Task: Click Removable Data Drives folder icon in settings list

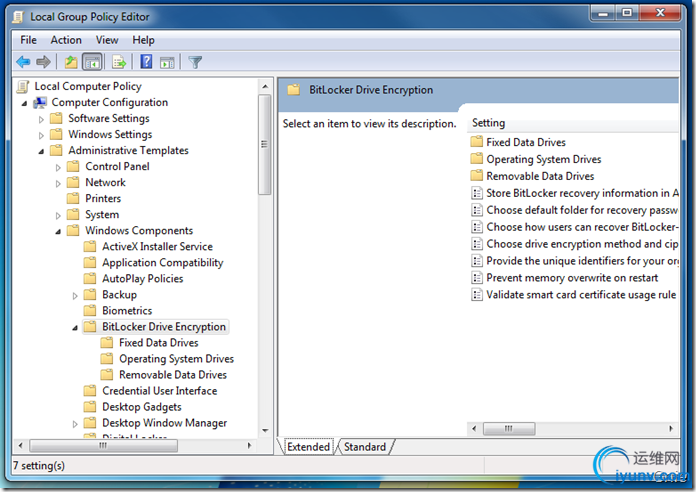Action: click(477, 176)
